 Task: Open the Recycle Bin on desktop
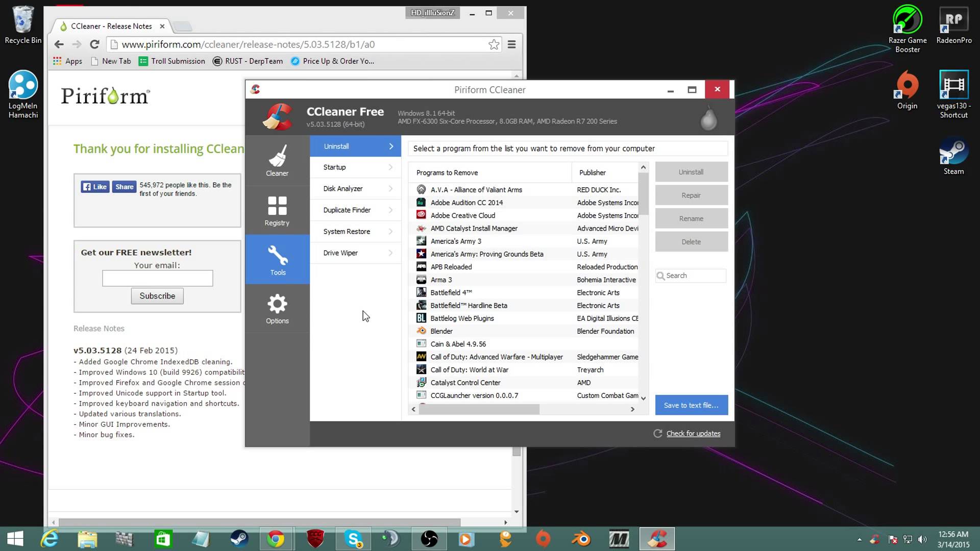[x=23, y=25]
